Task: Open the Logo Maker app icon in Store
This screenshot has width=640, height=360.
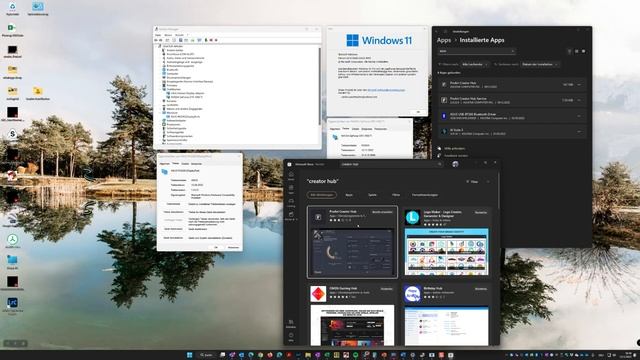Action: (x=412, y=217)
